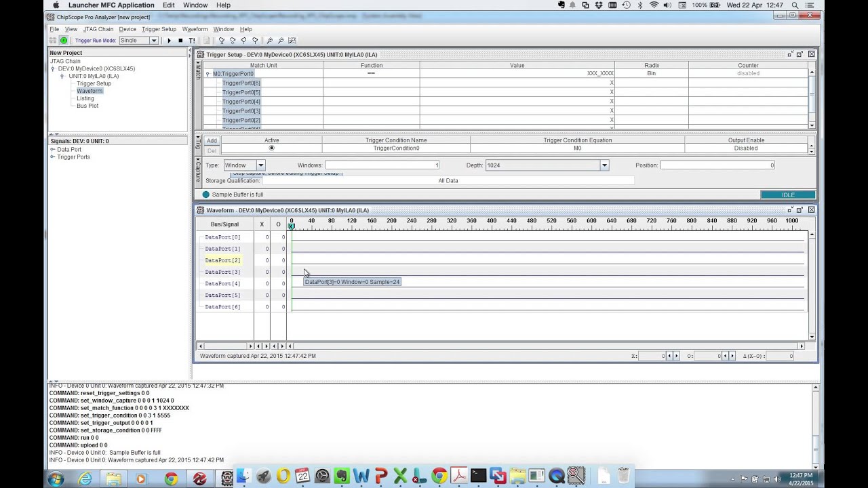Click the grayed JTAG chain icon in toolbar
868x488 pixels.
coord(54,41)
